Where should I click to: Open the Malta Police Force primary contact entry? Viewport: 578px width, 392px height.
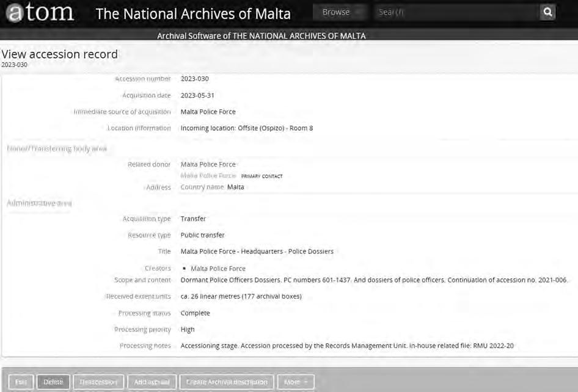click(208, 176)
